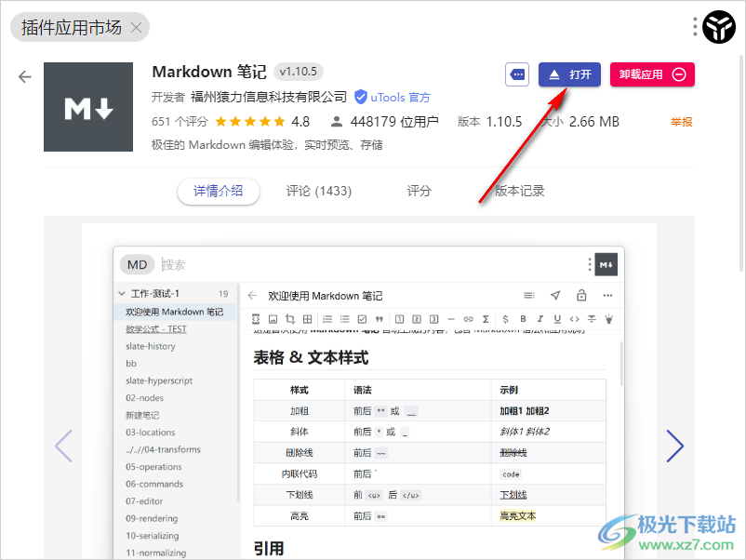The image size is (746, 560).
Task: Click the highlight icon in preview toolbar
Action: point(609,319)
